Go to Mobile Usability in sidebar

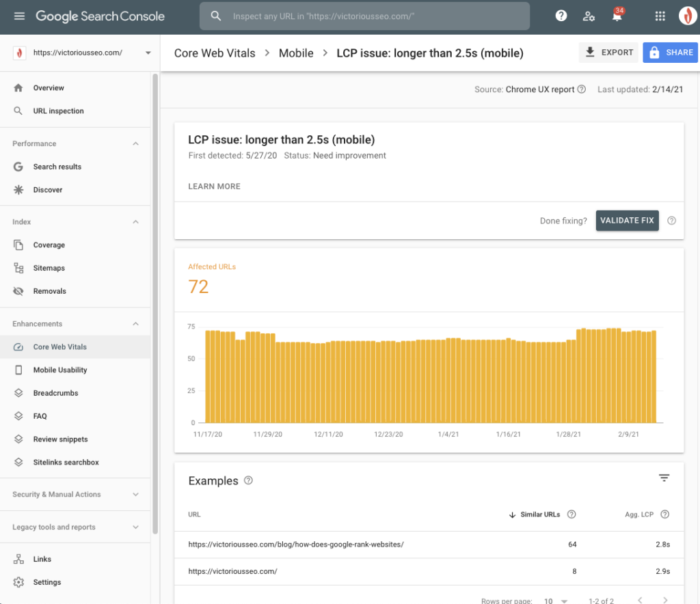pos(60,370)
